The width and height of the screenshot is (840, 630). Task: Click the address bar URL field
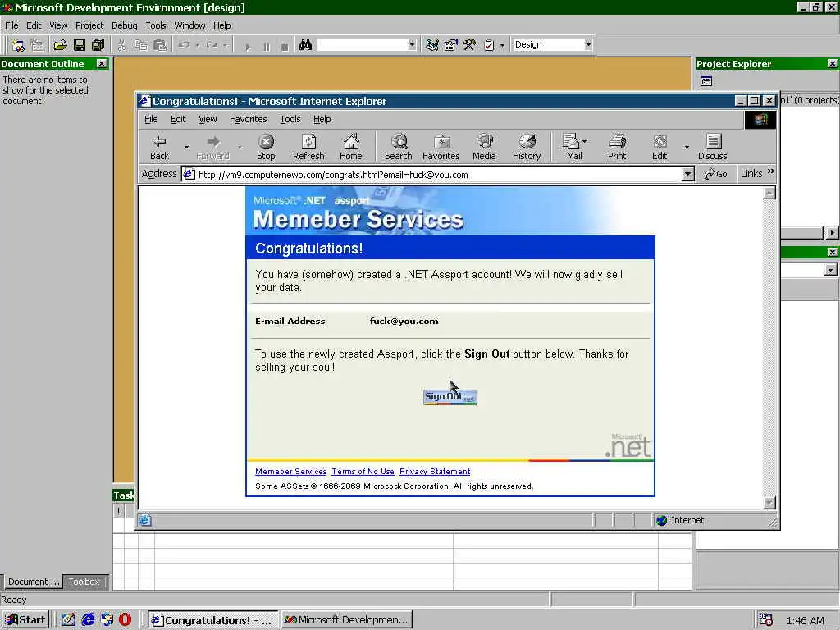[431, 174]
